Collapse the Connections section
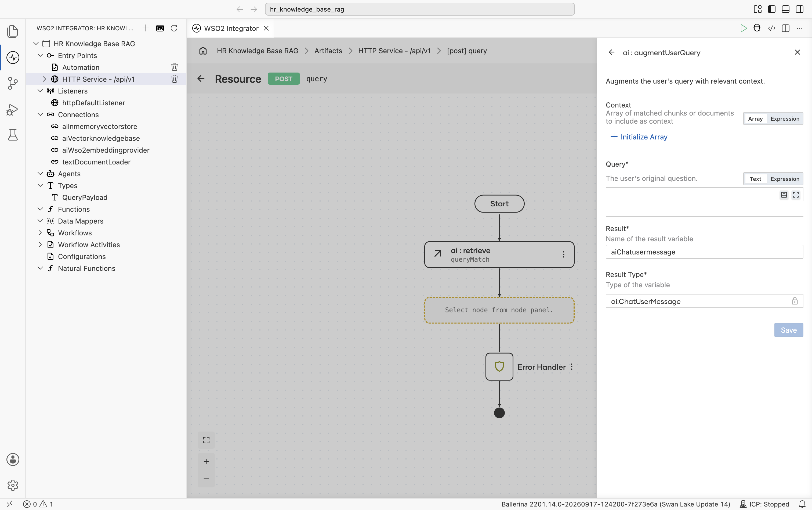This screenshot has width=812, height=510. [x=40, y=114]
